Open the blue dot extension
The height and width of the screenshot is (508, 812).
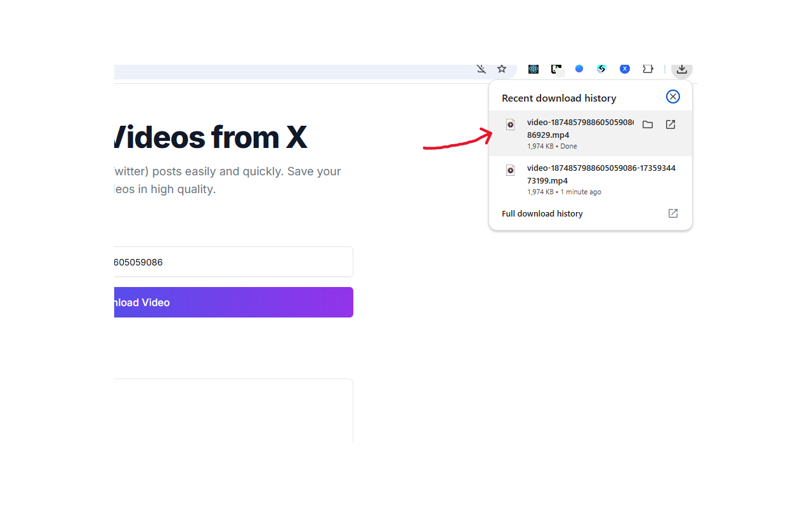pyautogui.click(x=579, y=69)
